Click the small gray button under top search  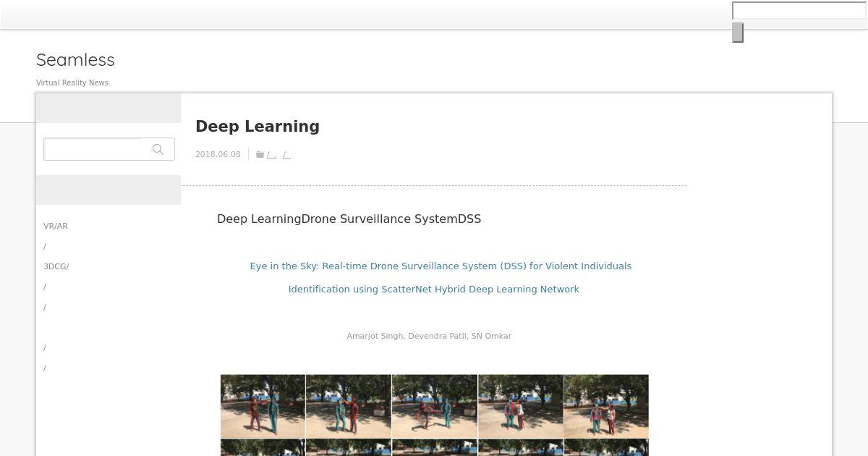click(738, 33)
